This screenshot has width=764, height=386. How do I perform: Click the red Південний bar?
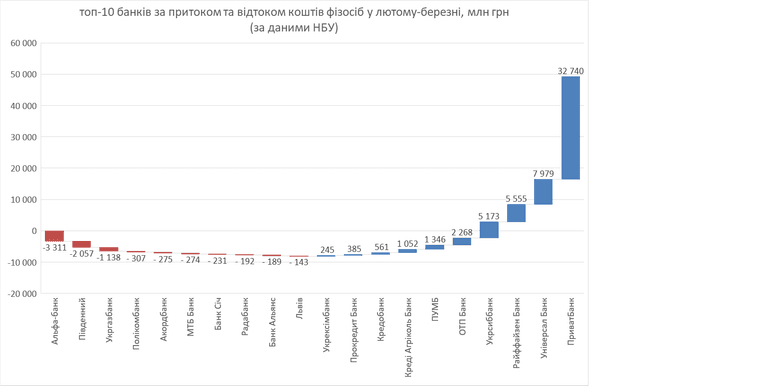click(82, 244)
